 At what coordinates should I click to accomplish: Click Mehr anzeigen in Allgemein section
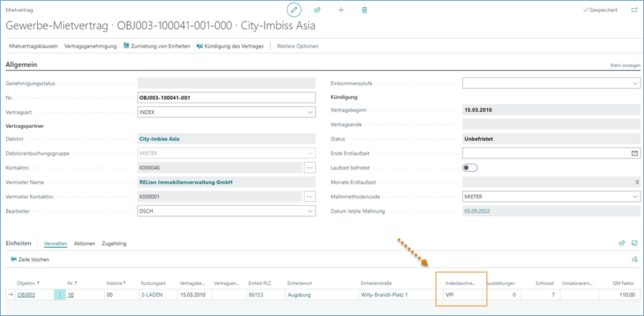(x=625, y=65)
